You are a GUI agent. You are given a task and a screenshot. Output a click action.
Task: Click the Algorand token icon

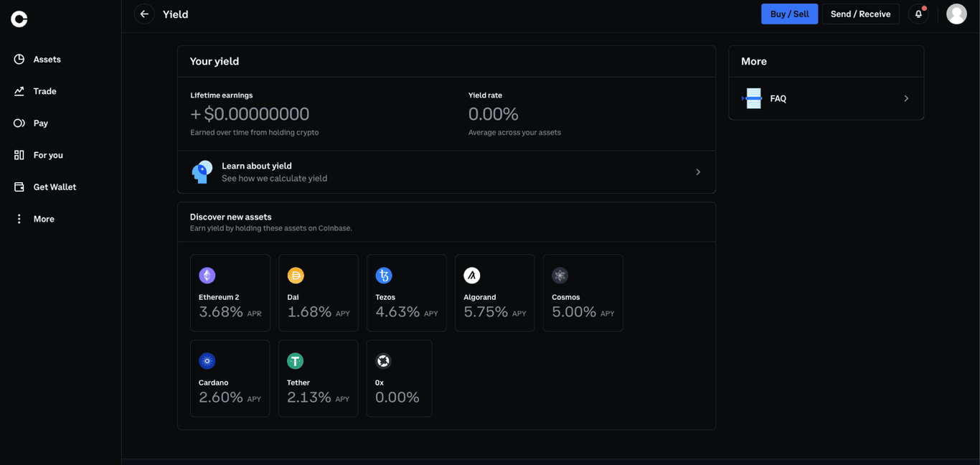(x=471, y=275)
